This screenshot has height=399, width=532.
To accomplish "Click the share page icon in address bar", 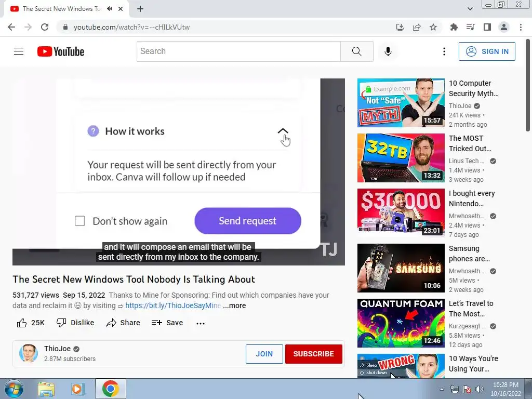I will 417,27.
